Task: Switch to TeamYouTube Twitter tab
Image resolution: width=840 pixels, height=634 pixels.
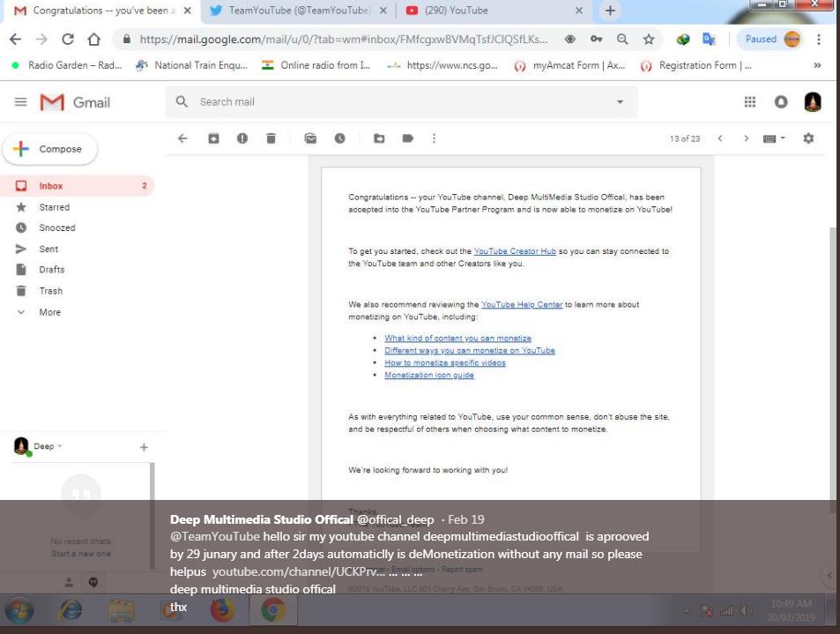Action: pos(299,11)
